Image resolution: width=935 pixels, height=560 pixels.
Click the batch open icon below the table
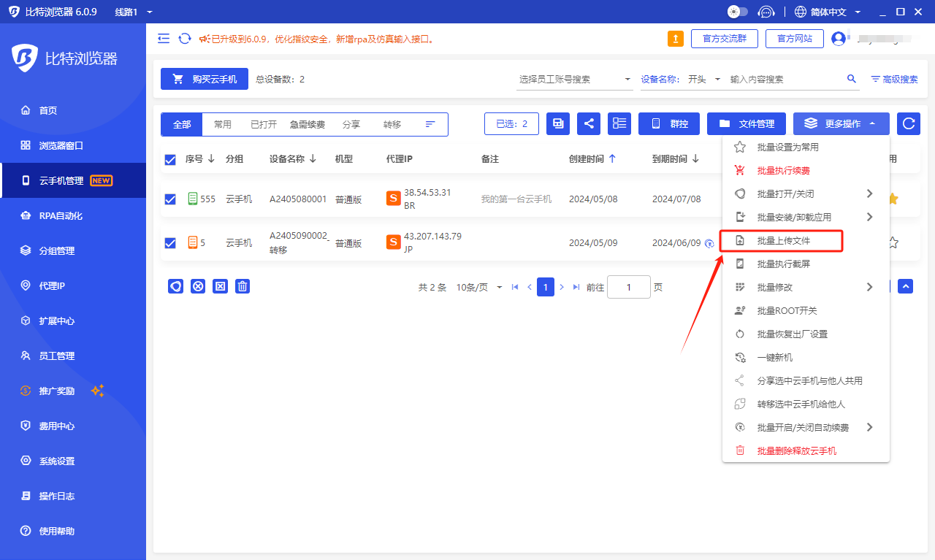point(175,286)
